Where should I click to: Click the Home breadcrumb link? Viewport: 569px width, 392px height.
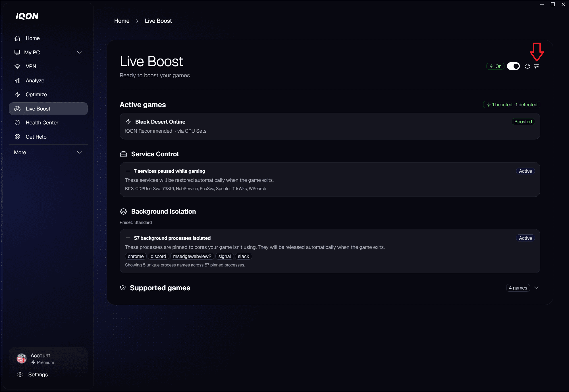[x=122, y=21]
